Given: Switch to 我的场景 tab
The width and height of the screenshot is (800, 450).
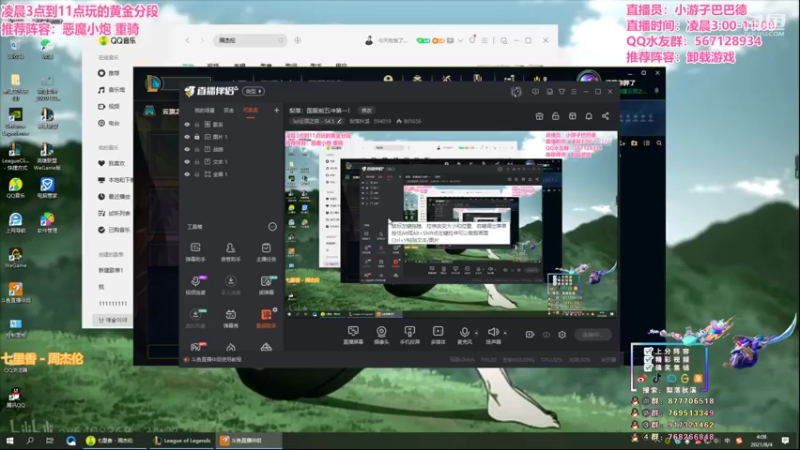Looking at the screenshot, I should pos(204,110).
